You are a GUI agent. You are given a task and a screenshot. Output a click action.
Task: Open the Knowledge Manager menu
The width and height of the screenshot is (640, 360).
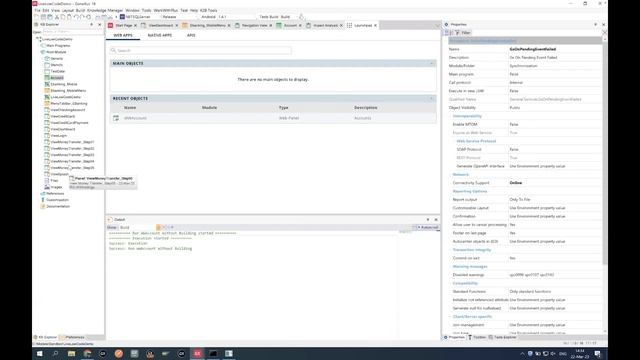click(x=105, y=10)
